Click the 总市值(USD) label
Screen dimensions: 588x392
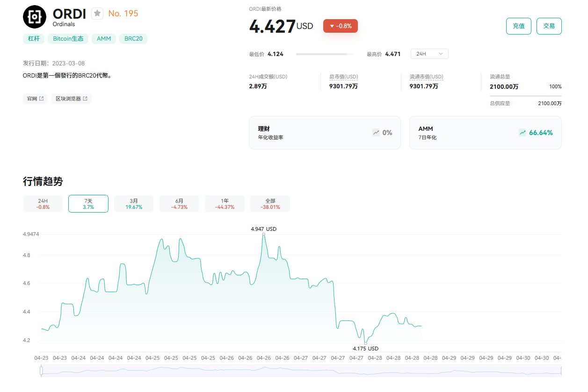tap(343, 77)
